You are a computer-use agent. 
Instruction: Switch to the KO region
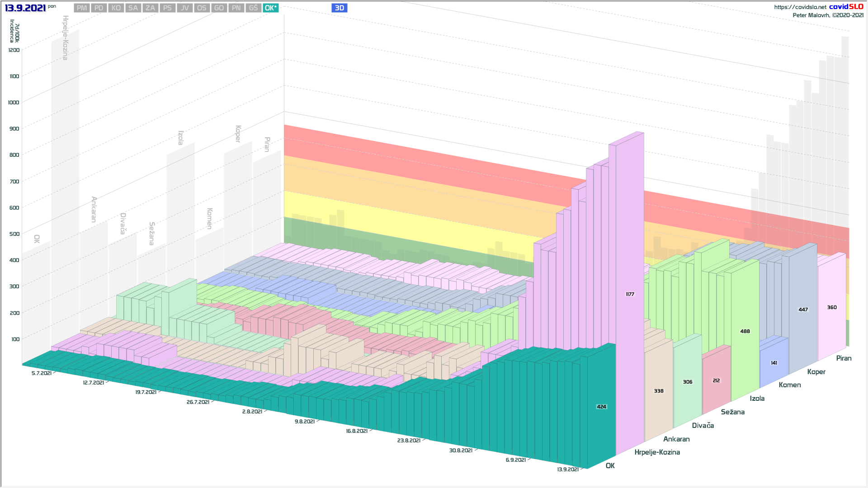116,8
